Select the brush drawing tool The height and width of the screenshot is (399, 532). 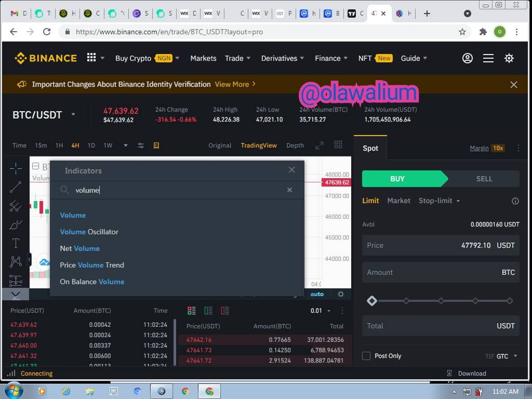pos(16,224)
